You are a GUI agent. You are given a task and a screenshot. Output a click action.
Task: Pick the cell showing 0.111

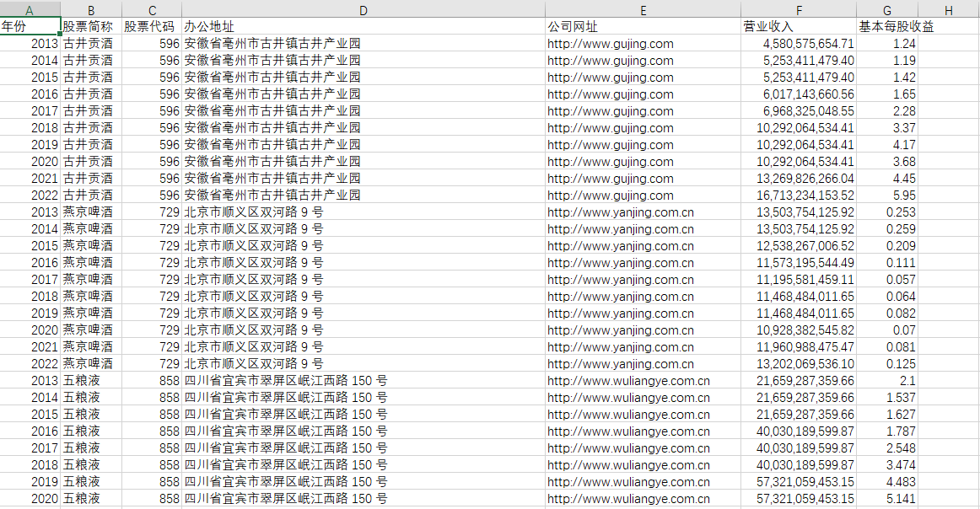[887, 263]
